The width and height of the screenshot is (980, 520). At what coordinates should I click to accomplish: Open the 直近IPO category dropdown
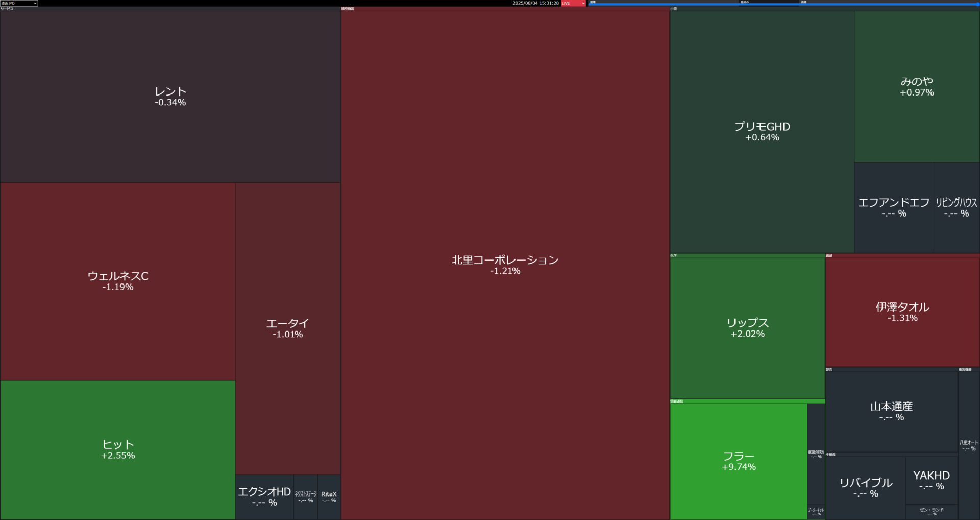19,3
